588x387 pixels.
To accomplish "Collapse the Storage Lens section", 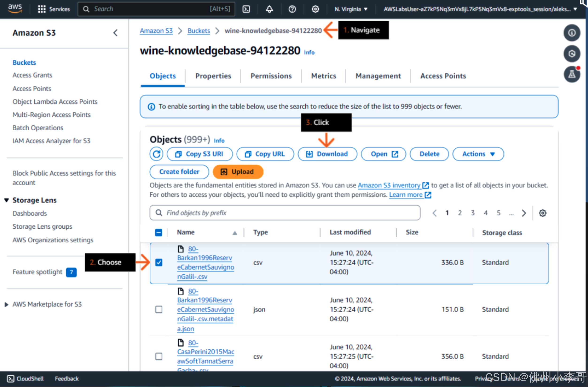I will point(7,200).
